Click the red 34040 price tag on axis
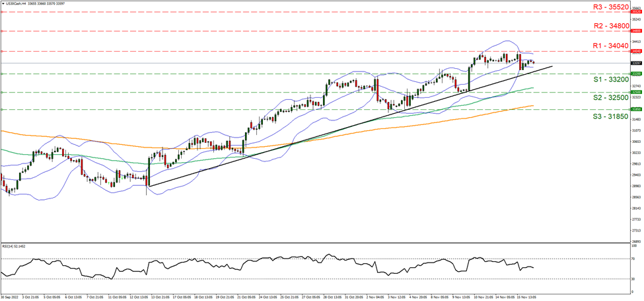 637,51
